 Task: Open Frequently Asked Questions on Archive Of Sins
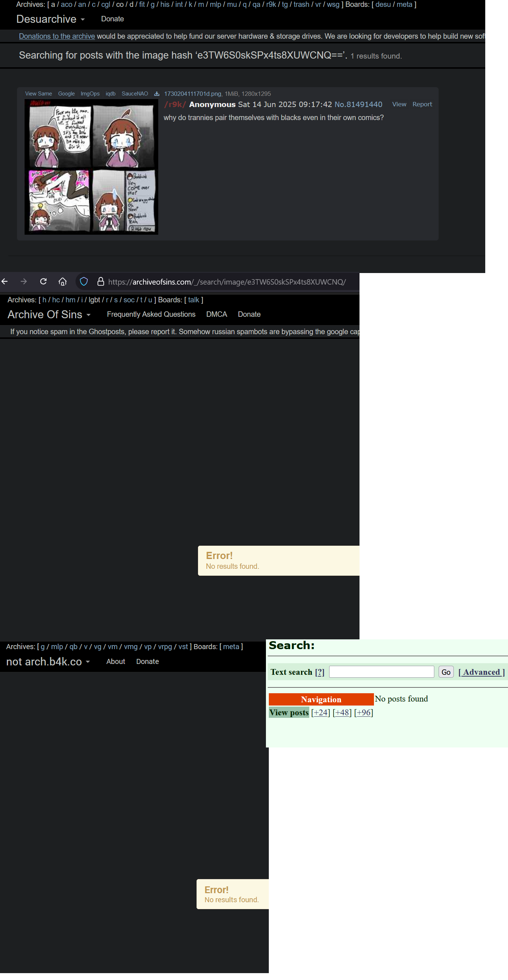(151, 314)
